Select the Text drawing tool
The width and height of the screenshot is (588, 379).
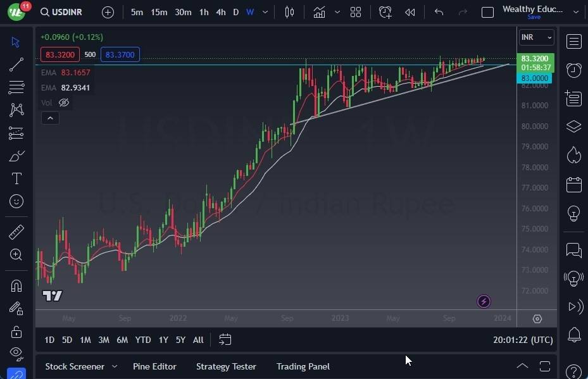(x=16, y=178)
